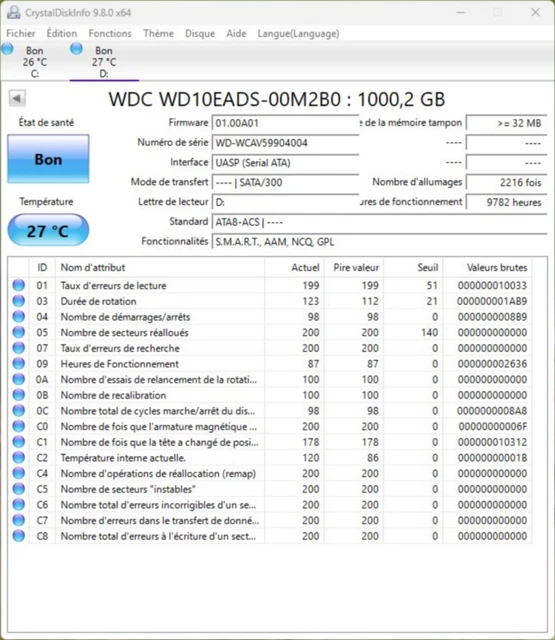The width and height of the screenshot is (555, 640).
Task: Open the Langue(Language) menu
Action: [x=298, y=33]
